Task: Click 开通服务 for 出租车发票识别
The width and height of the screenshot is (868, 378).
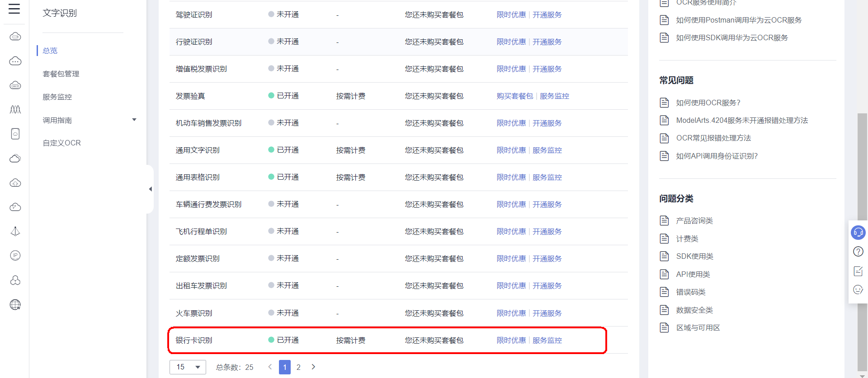Action: click(x=547, y=285)
